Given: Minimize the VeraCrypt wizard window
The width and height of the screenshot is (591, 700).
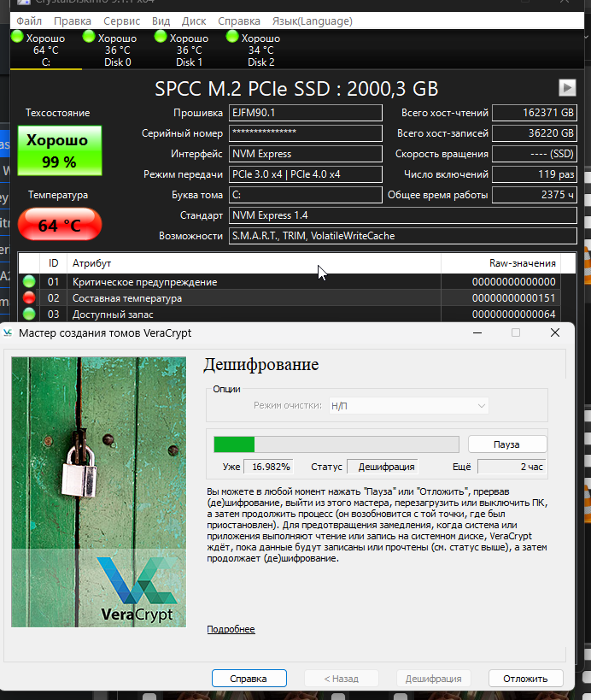Looking at the screenshot, I should coord(477,333).
